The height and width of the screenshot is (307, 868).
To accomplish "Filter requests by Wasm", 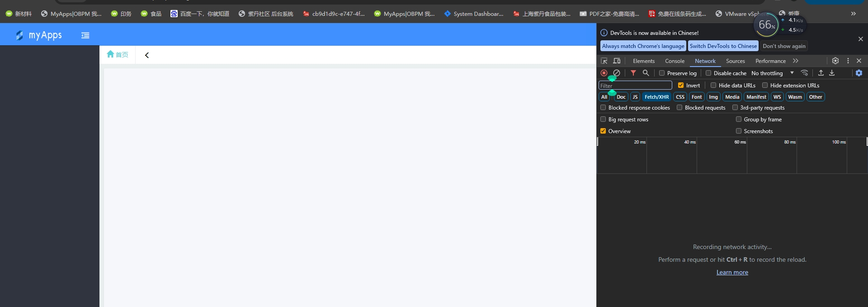I will click(x=795, y=97).
